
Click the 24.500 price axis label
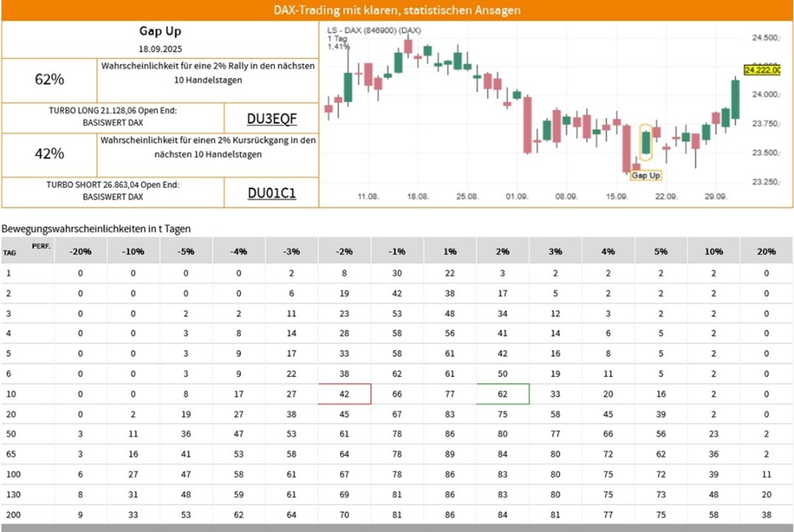pos(765,38)
